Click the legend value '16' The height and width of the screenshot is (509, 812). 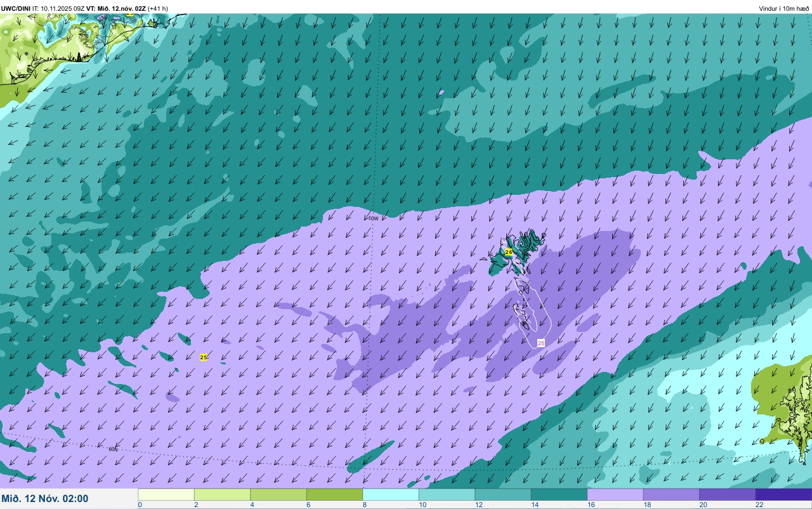591,505
